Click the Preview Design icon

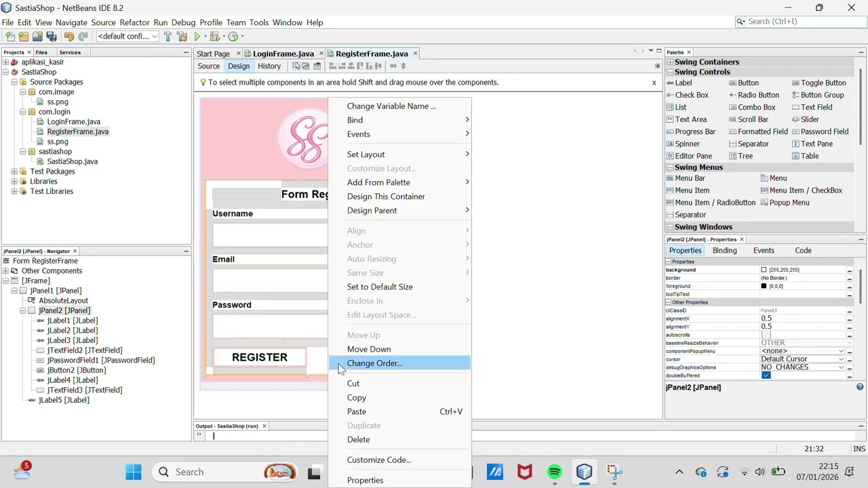pyautogui.click(x=317, y=66)
